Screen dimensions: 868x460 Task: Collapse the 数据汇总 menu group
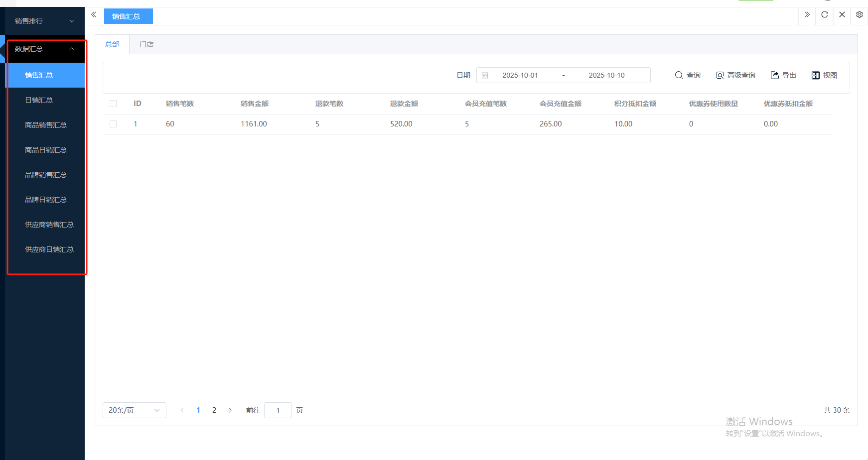pyautogui.click(x=45, y=49)
